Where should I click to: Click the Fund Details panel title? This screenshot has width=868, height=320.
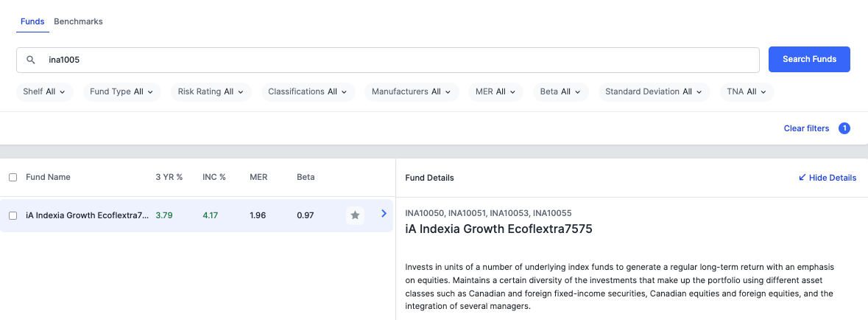(429, 178)
